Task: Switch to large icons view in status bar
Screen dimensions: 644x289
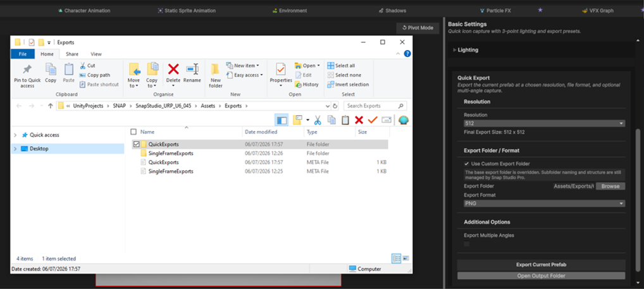Action: point(406,259)
